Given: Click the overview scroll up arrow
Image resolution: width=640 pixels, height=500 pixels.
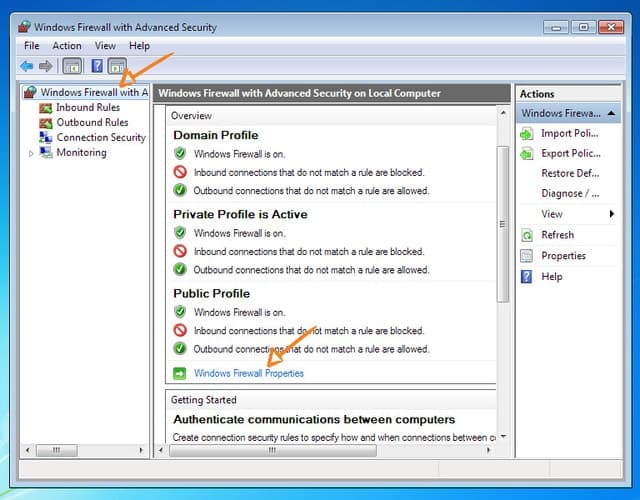Looking at the screenshot, I should click(x=503, y=113).
